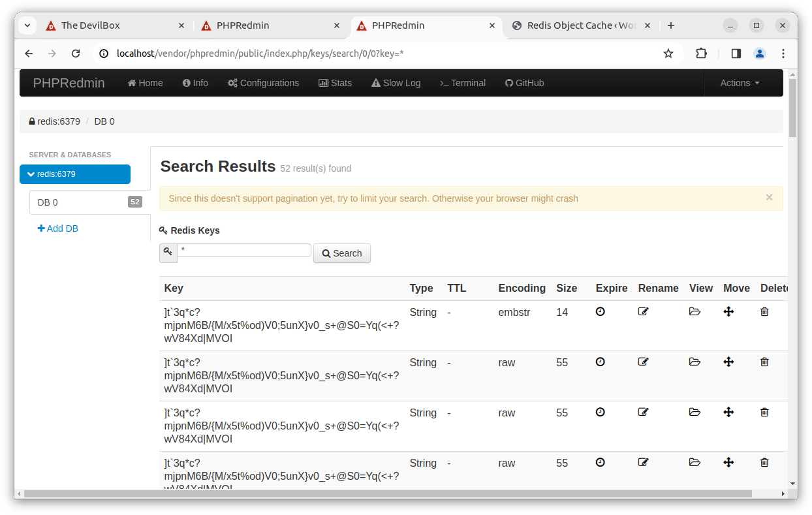Go to the Slow Log page
812x515 pixels.
point(396,83)
